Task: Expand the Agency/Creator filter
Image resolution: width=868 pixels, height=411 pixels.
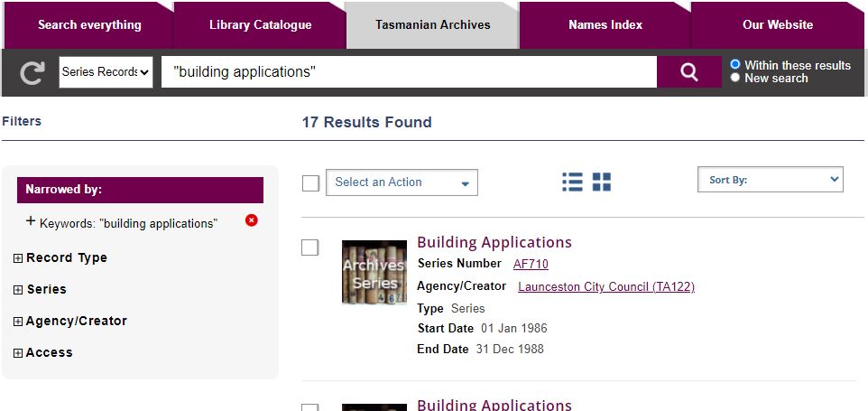Action: pyautogui.click(x=18, y=322)
